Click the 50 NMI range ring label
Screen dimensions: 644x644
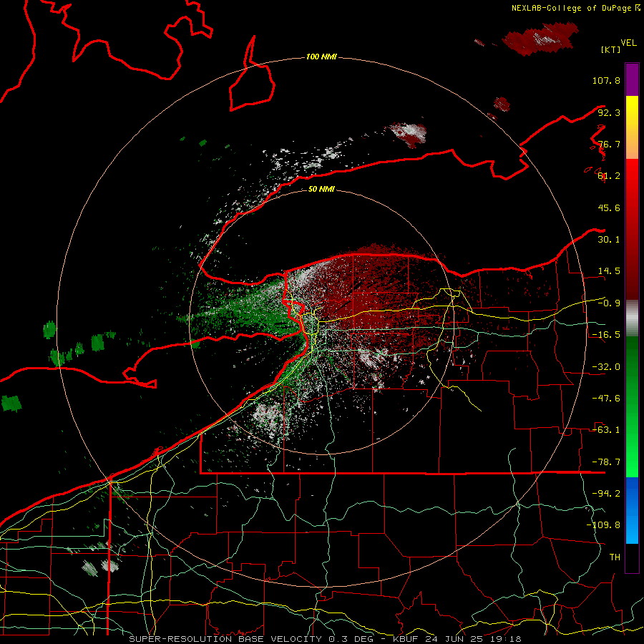click(321, 190)
